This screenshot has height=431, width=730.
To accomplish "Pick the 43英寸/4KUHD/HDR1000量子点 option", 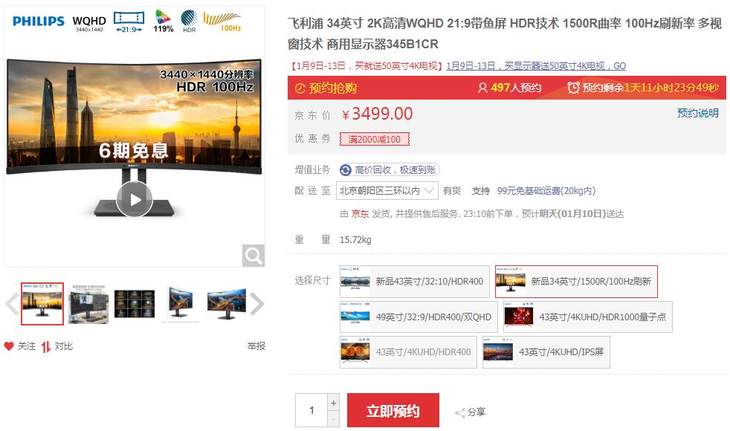I will [588, 317].
